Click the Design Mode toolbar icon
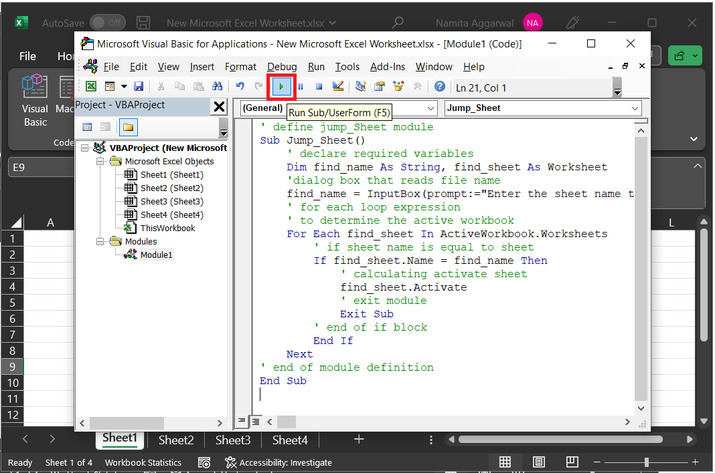Viewport: 715px width, 473px height. click(338, 87)
